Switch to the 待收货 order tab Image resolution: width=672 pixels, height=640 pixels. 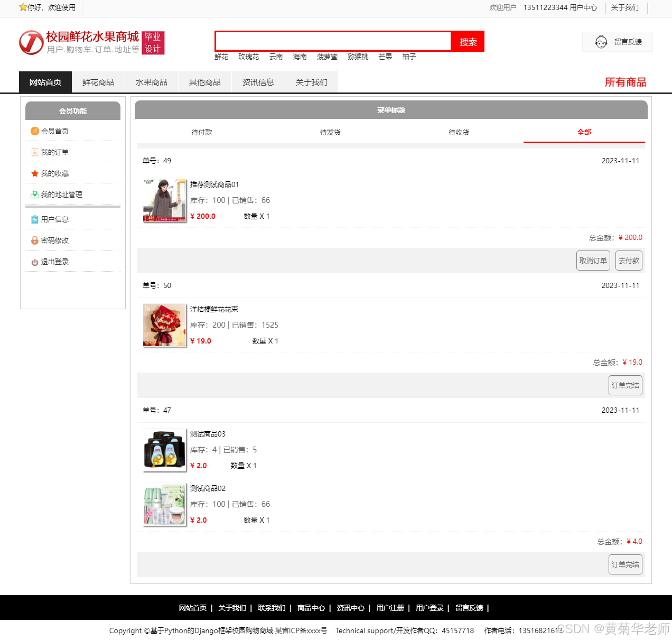459,132
